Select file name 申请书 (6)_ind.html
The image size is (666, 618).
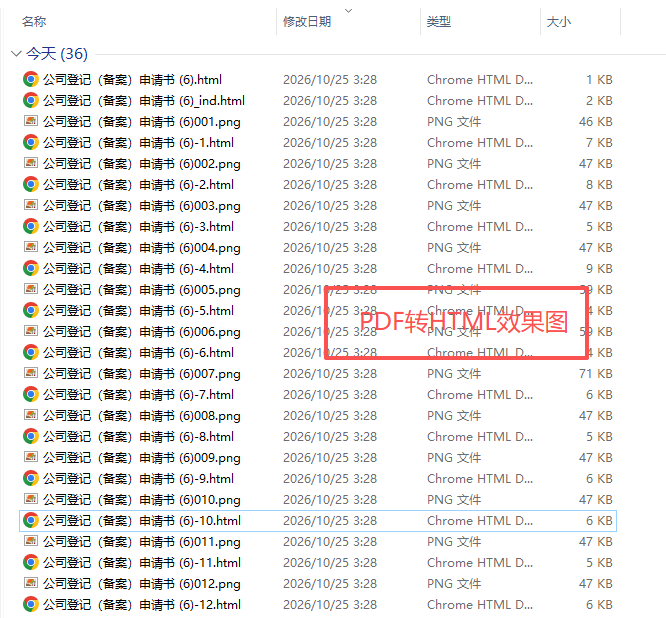[x=144, y=101]
